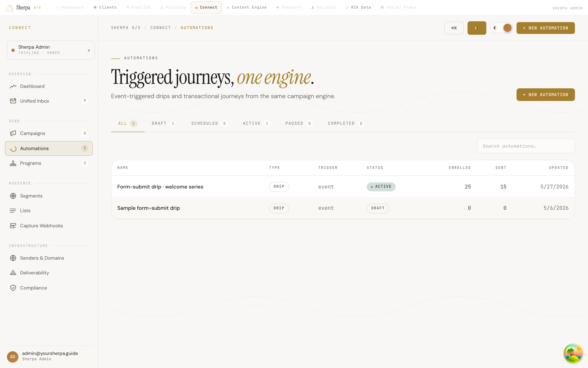
Task: Open the Segments target icon
Action: pos(13,196)
